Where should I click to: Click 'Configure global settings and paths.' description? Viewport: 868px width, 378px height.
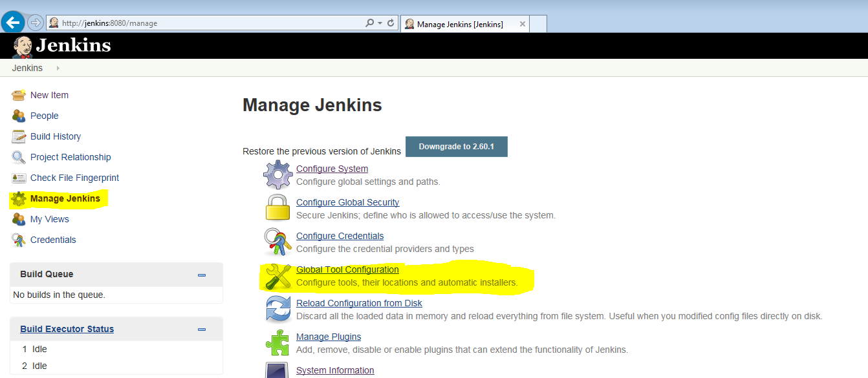(368, 182)
